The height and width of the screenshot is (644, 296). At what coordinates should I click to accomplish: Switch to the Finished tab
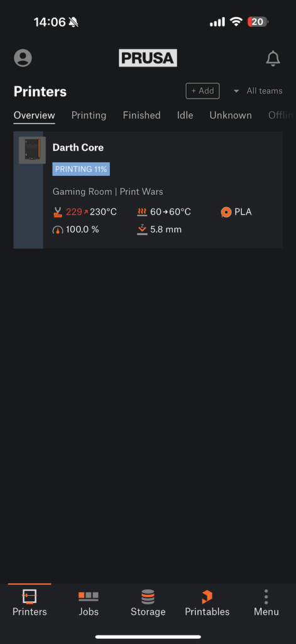141,116
